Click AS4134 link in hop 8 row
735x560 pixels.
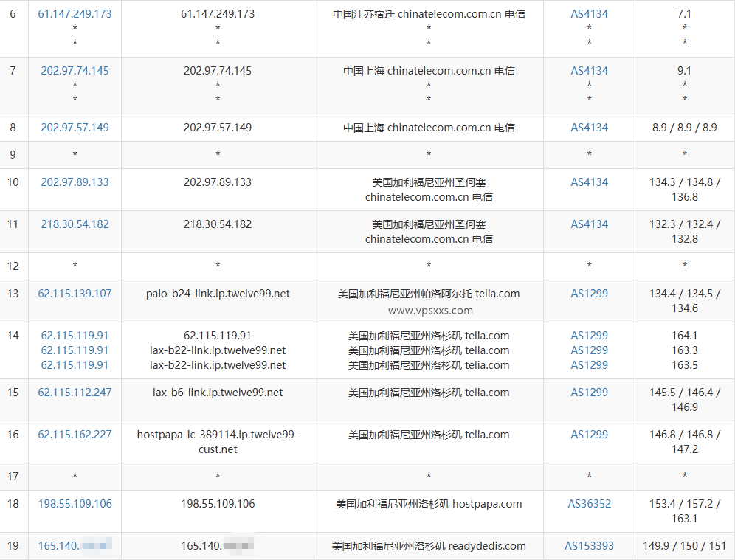[589, 128]
